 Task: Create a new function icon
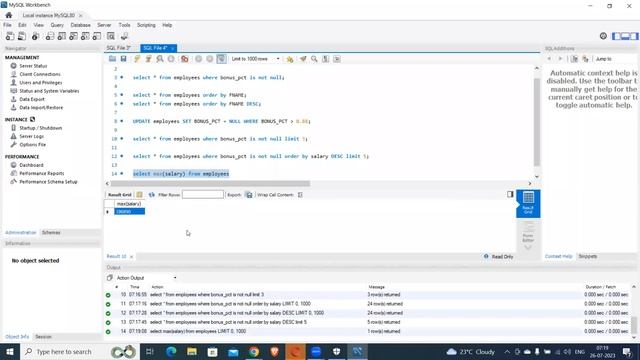(97, 36)
